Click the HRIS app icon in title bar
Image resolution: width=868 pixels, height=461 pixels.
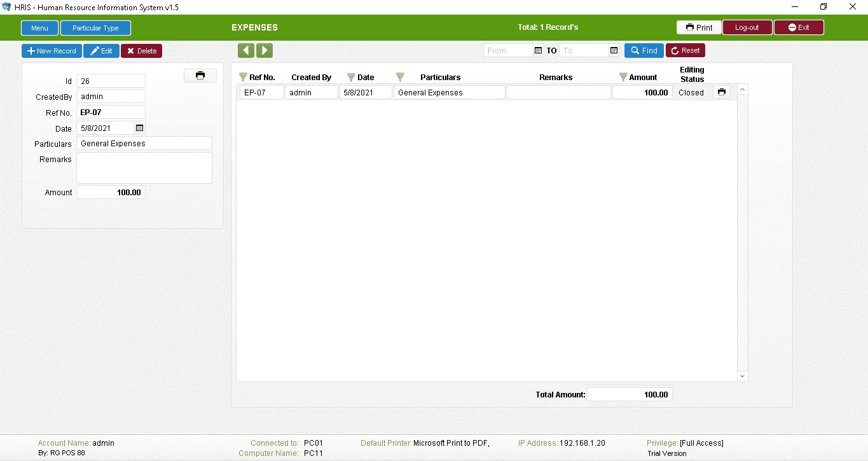(x=7, y=7)
